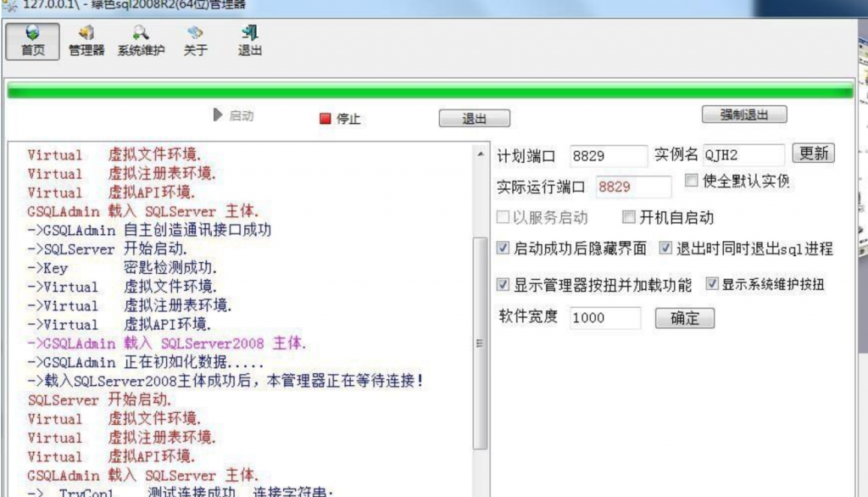This screenshot has width=868, height=497.
Task: Focus the 实际运行端口 field
Action: click(633, 187)
